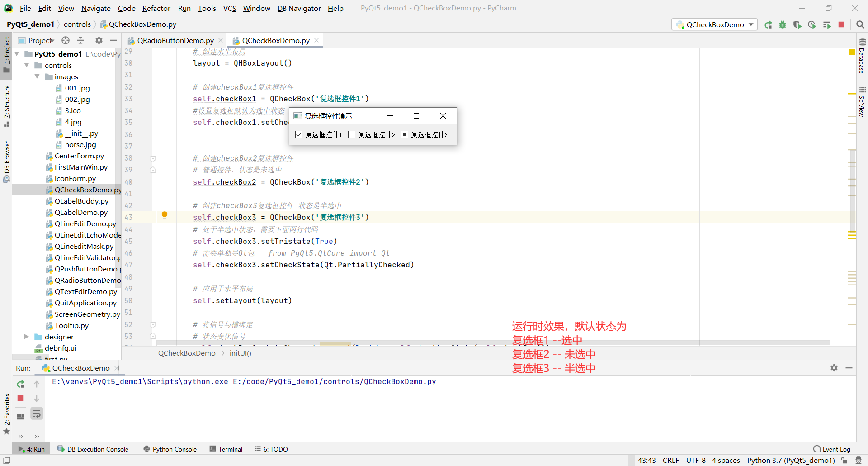Click the intention lightbulb on line 43
The height and width of the screenshot is (466, 868).
coord(165,216)
